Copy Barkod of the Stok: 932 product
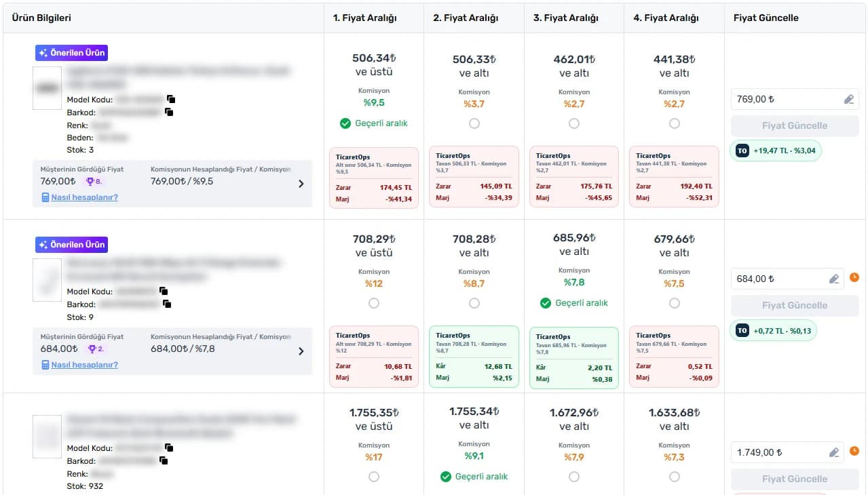The height and width of the screenshot is (495, 868). pyautogui.click(x=164, y=461)
